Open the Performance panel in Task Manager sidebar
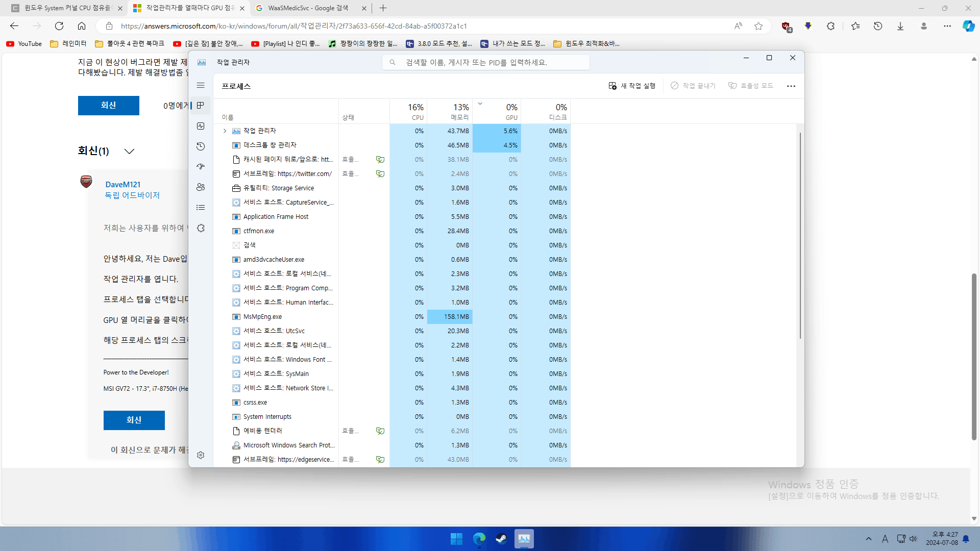980x551 pixels. [201, 126]
